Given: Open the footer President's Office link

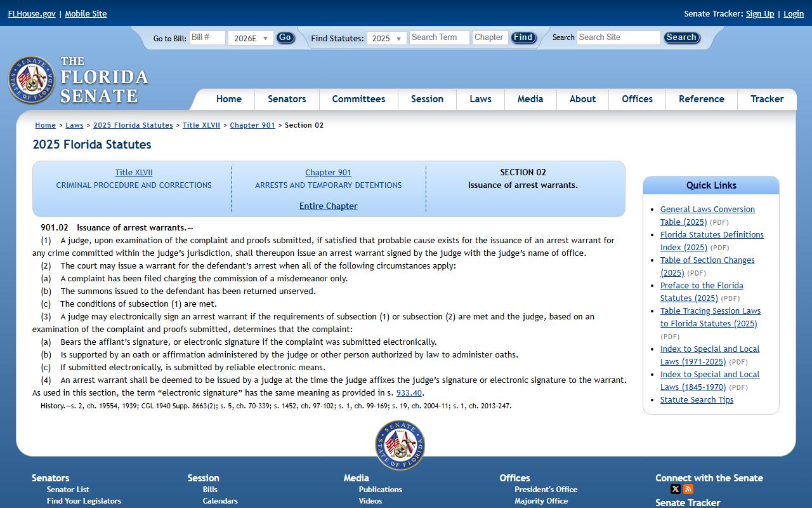Looking at the screenshot, I should 546,489.
